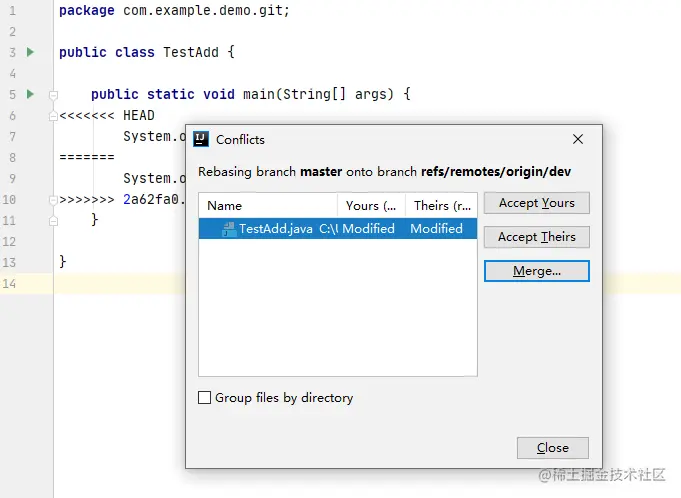Close the Conflicts dialog with X

[578, 139]
